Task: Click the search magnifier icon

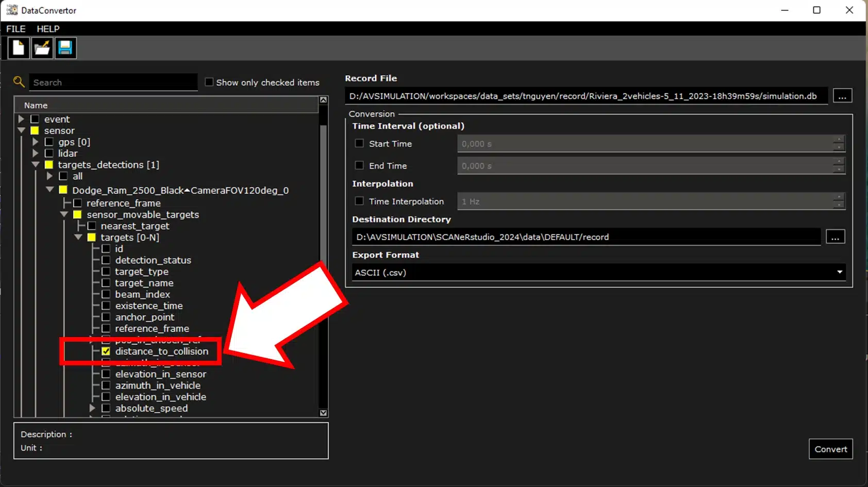Action: tap(19, 81)
